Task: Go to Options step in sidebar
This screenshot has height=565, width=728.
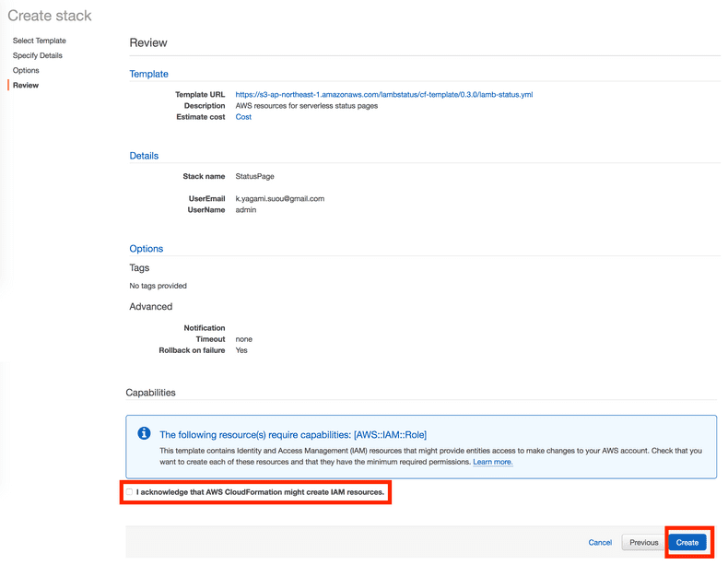Action: click(26, 71)
